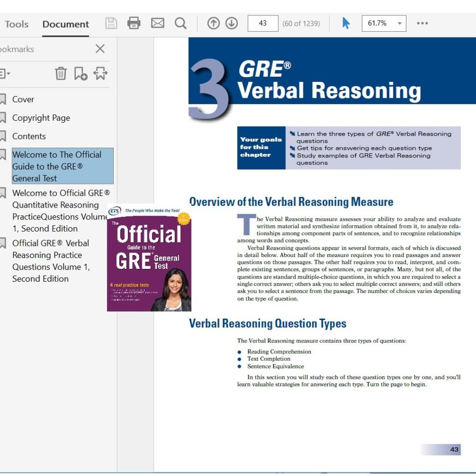Select the Document tab
476x476 pixels.
click(66, 24)
